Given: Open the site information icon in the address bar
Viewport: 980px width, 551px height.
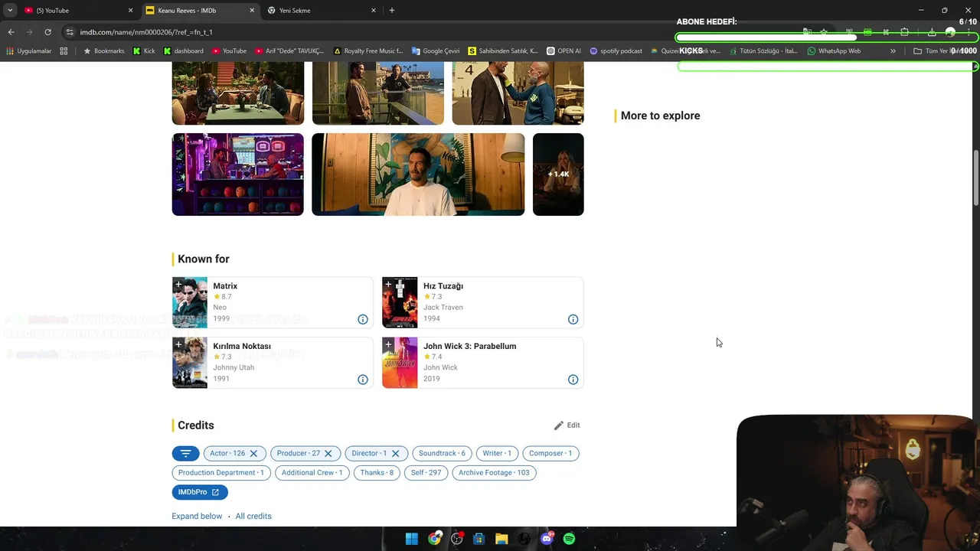Looking at the screenshot, I should 70,32.
